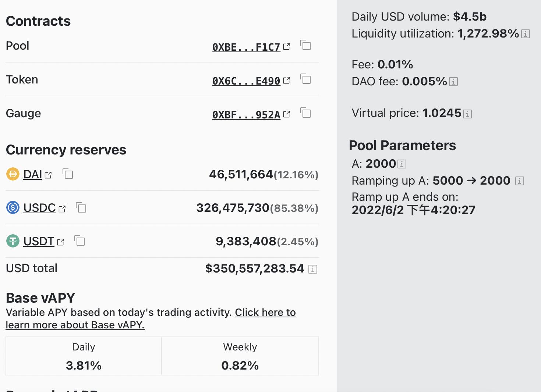Open the DAI token link
The width and height of the screenshot is (541, 392).
[x=33, y=174]
